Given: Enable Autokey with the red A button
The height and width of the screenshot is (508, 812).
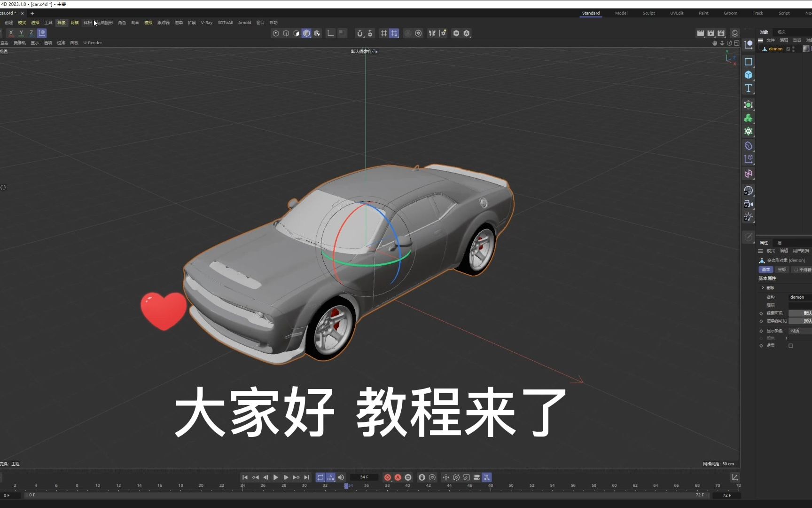Looking at the screenshot, I should coord(398,477).
